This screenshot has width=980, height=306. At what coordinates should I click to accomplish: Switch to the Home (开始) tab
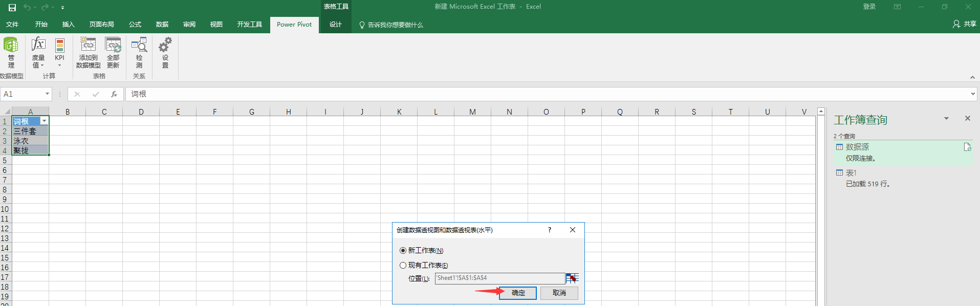pos(41,25)
